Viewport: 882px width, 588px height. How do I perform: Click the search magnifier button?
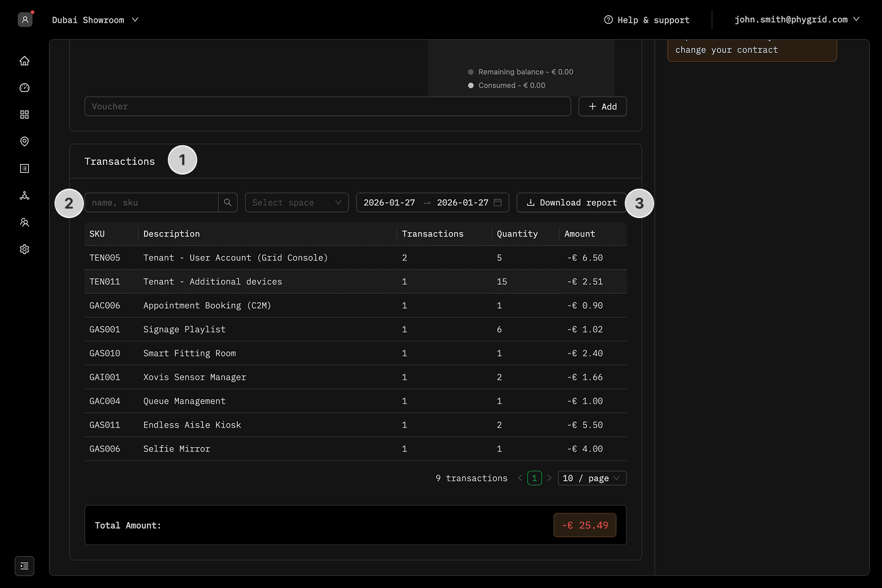coord(228,203)
